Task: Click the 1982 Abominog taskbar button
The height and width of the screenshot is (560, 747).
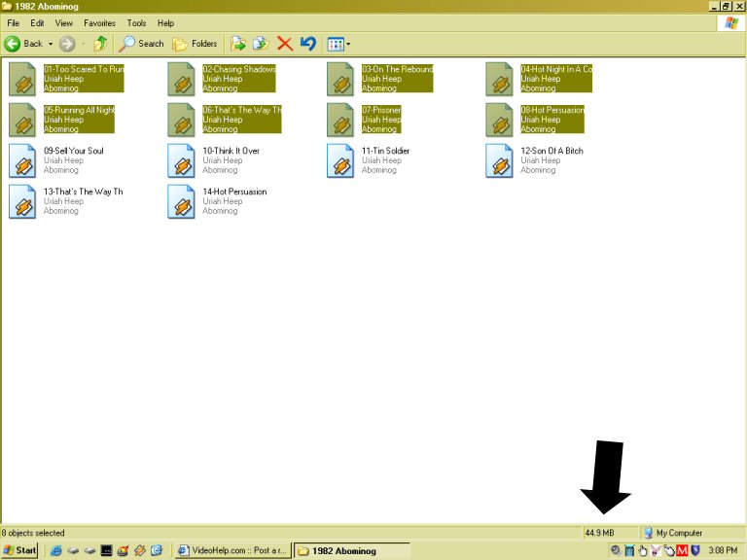Action: (x=352, y=551)
